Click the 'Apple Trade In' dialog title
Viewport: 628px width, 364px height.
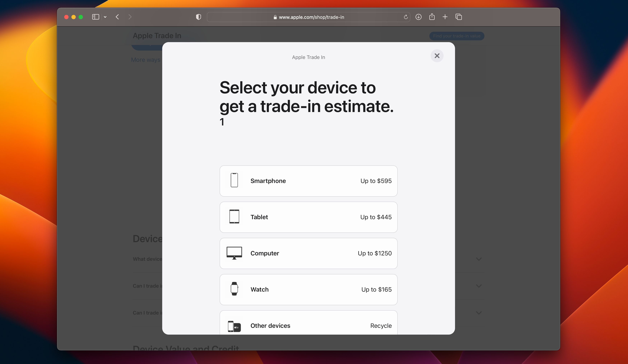click(308, 57)
